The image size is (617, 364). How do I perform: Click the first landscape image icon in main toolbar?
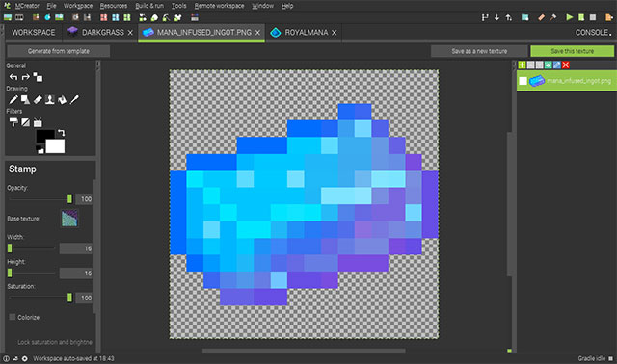coord(8,17)
